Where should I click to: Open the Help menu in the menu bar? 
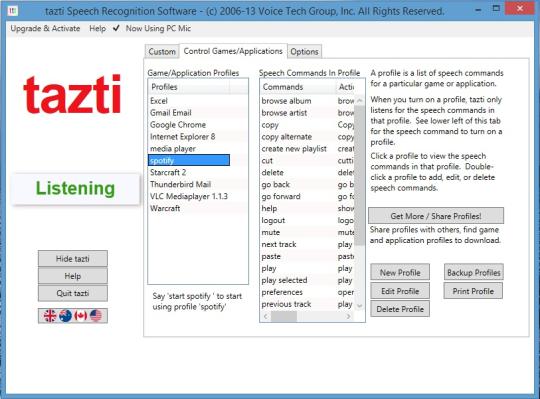point(97,29)
